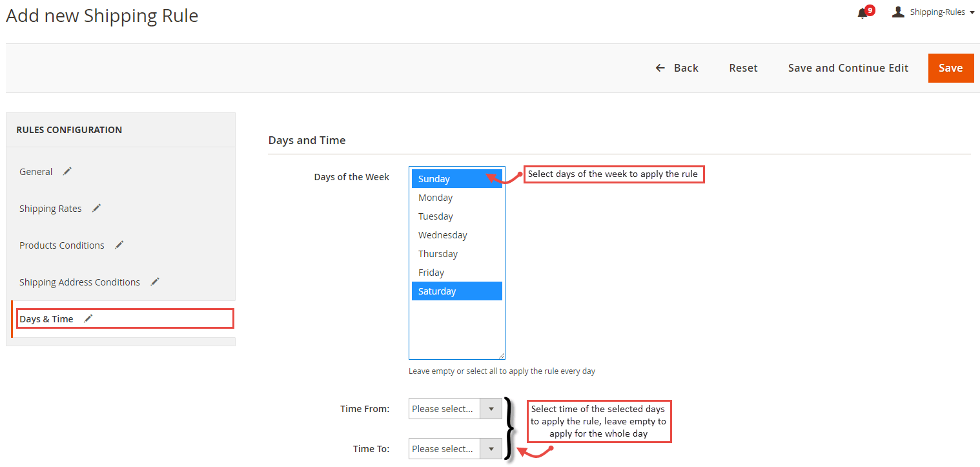
Task: Click the Time To label
Action: 371,449
